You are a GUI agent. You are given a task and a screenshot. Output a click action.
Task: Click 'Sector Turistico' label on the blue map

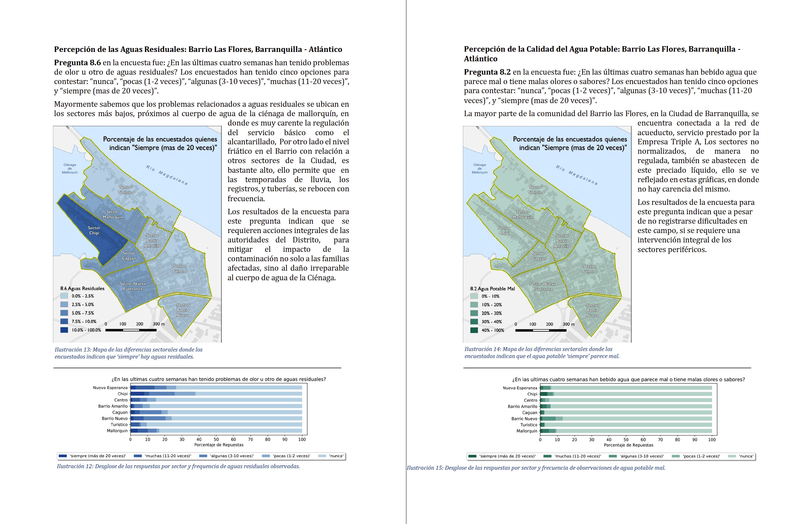[126, 189]
